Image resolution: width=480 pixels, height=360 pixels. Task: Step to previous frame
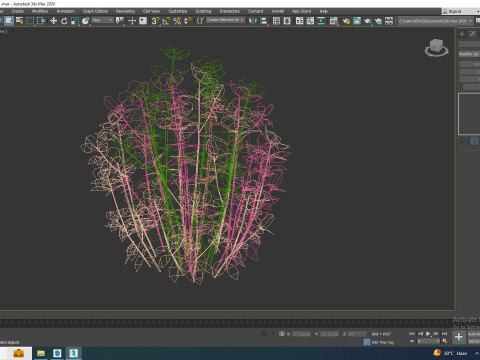point(420,334)
